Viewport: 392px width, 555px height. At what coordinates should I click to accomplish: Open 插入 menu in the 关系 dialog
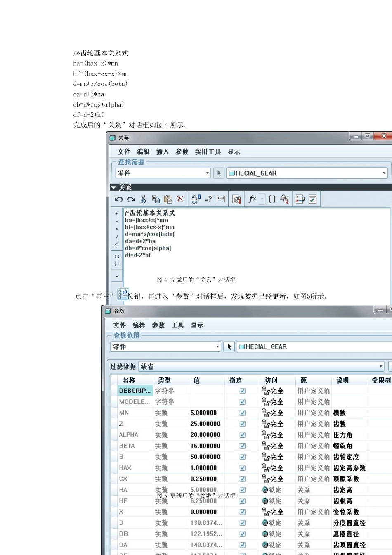point(163,152)
